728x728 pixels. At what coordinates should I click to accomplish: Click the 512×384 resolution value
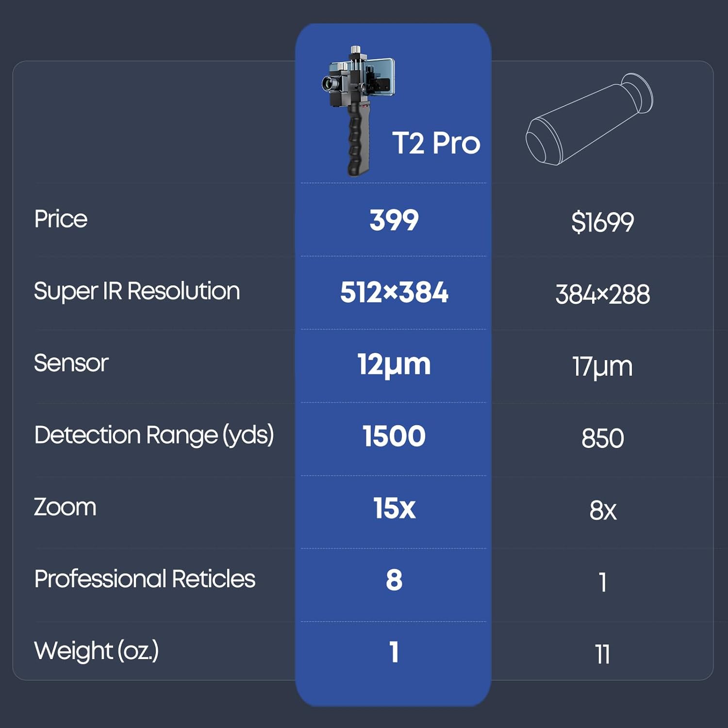tap(394, 292)
